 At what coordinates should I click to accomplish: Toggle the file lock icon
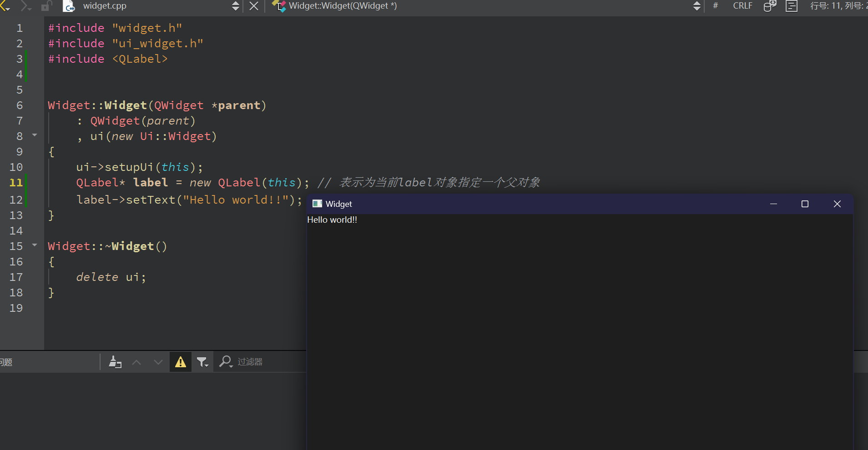pos(46,6)
